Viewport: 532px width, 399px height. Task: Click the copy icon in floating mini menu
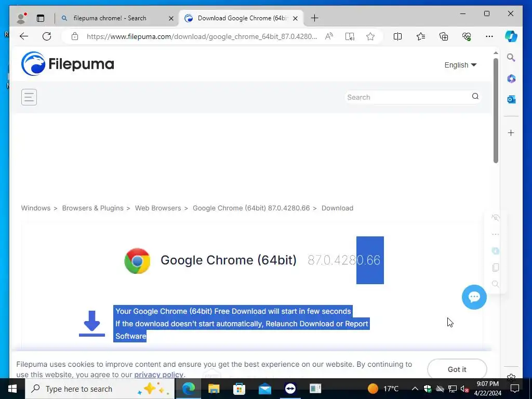(495, 268)
